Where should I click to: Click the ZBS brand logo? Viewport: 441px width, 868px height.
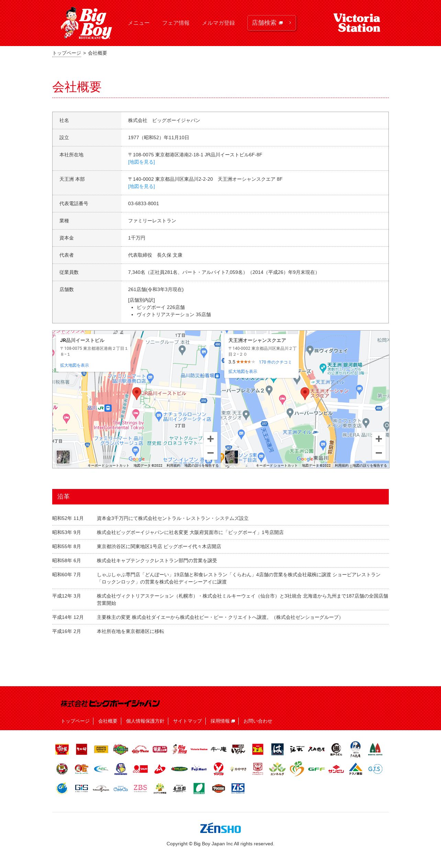(140, 788)
